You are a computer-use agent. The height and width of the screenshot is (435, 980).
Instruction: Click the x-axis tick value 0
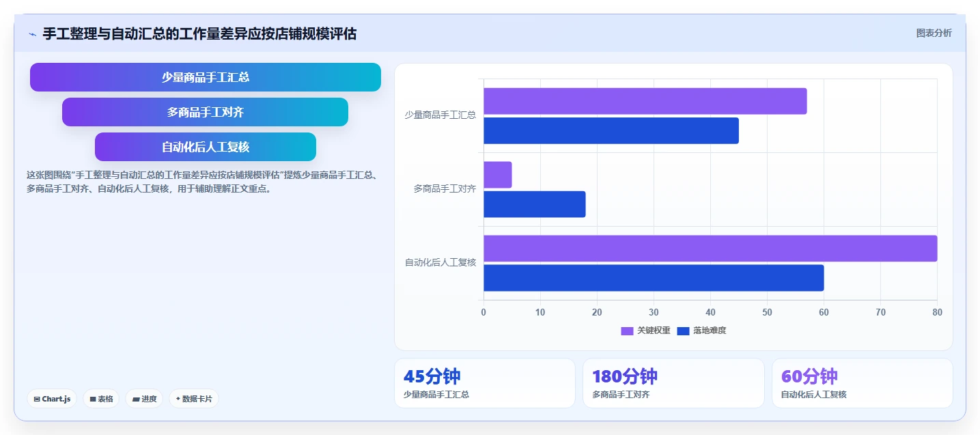[484, 313]
